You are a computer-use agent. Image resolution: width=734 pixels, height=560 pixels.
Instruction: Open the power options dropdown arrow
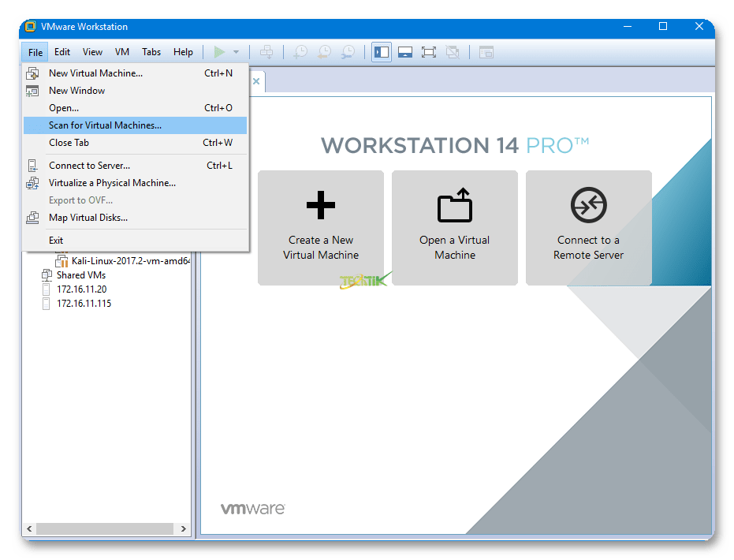[236, 52]
